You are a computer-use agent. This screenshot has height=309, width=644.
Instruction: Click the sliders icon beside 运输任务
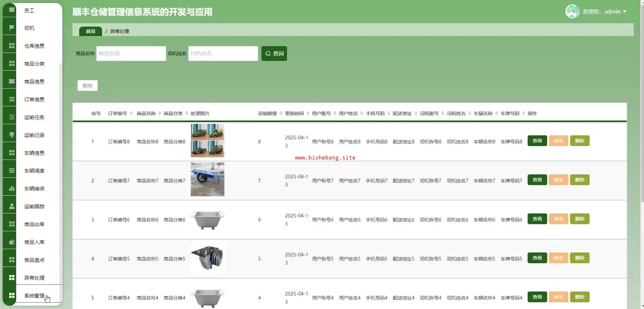tap(11, 117)
